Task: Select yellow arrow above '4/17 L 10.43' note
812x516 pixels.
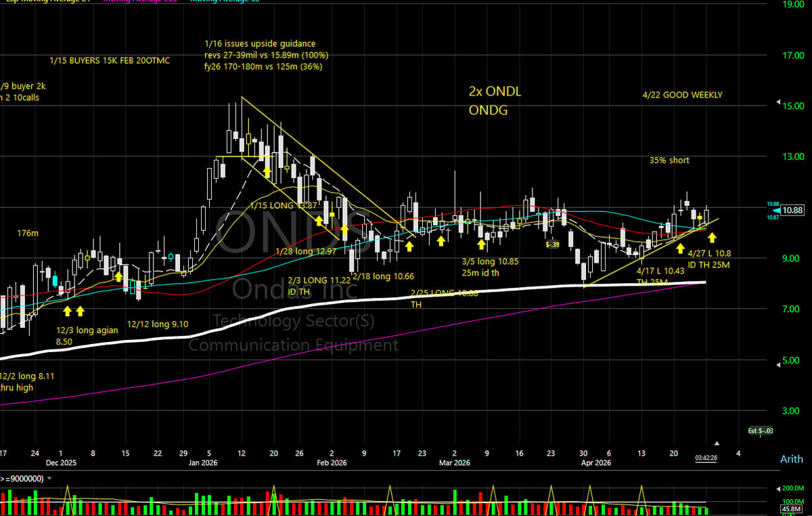Action: point(679,249)
